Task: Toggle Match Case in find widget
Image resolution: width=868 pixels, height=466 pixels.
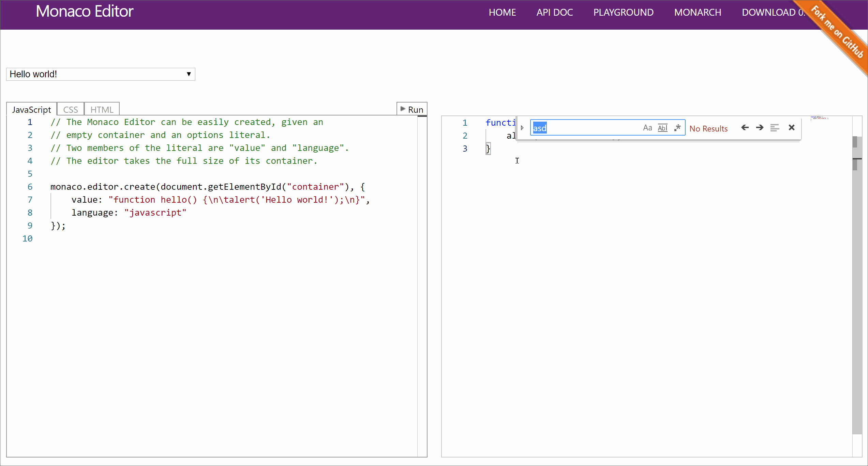Action: click(647, 128)
